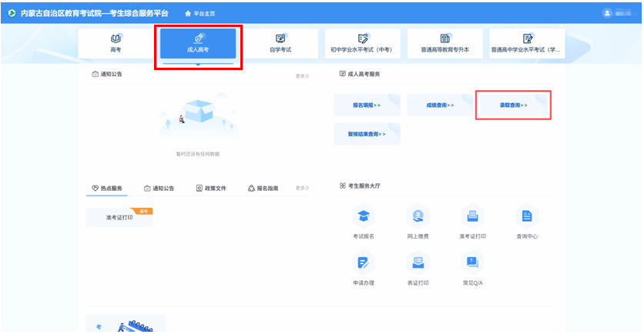The height and width of the screenshot is (334, 644).
Task: Switch to the 自学考试 tab
Action: pyautogui.click(x=280, y=43)
